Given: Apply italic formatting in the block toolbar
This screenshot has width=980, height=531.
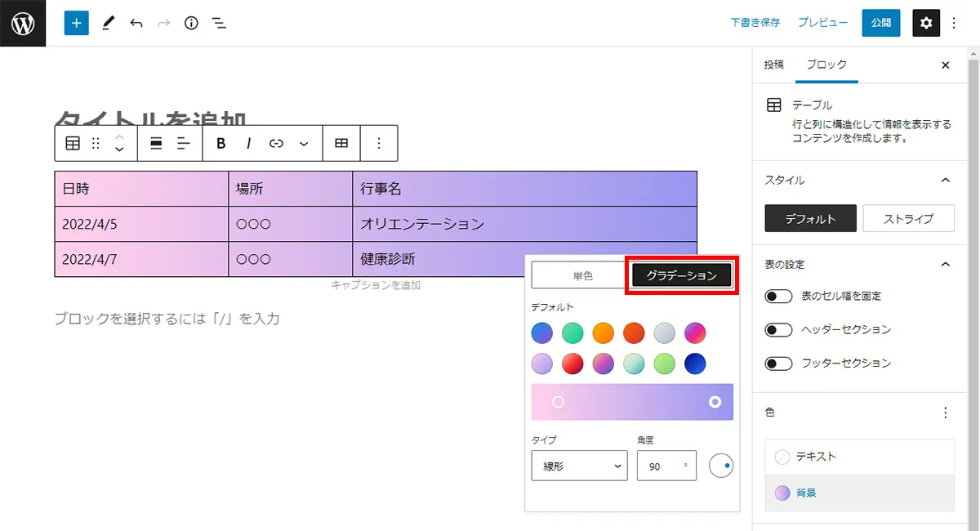Looking at the screenshot, I should pyautogui.click(x=248, y=143).
